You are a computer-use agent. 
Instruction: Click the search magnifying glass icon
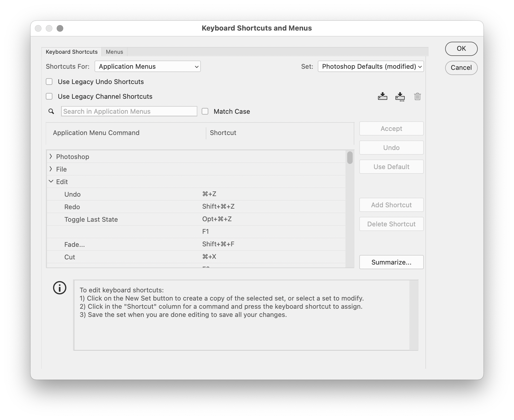coord(51,111)
